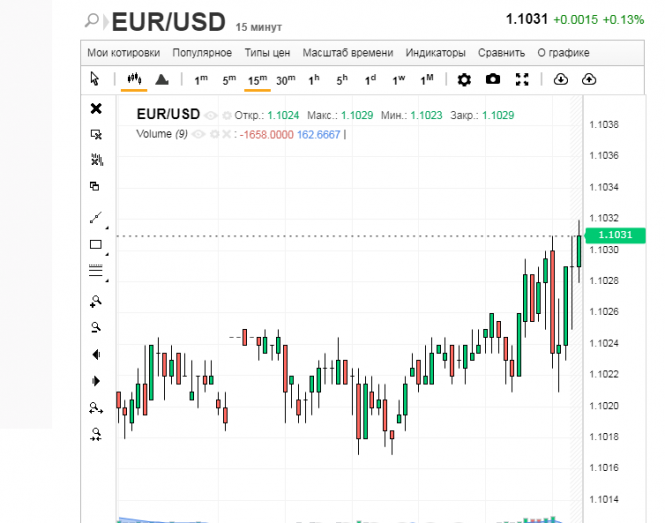Click the search magnifier icon beside EUR/USD
This screenshot has height=523, width=665.
[92, 20]
